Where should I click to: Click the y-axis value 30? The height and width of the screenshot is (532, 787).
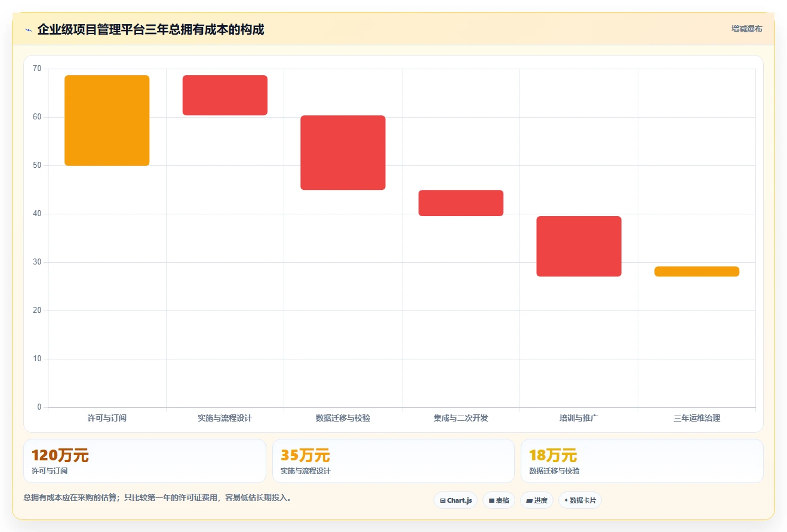(x=37, y=262)
